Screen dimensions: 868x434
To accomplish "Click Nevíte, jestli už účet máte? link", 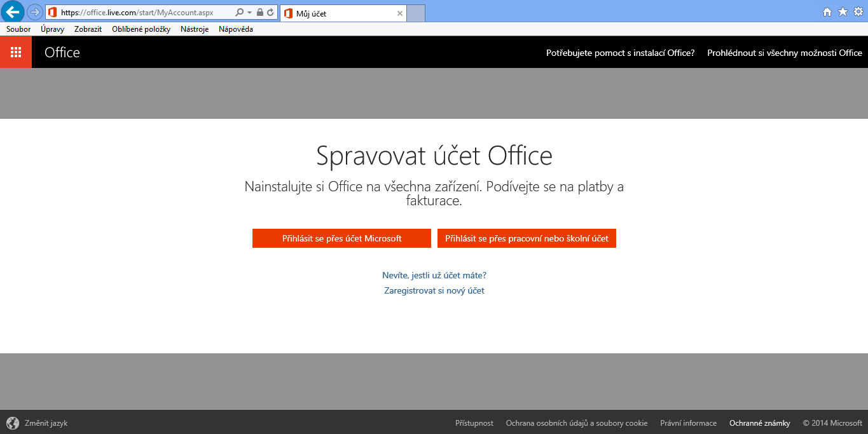I will pos(434,275).
